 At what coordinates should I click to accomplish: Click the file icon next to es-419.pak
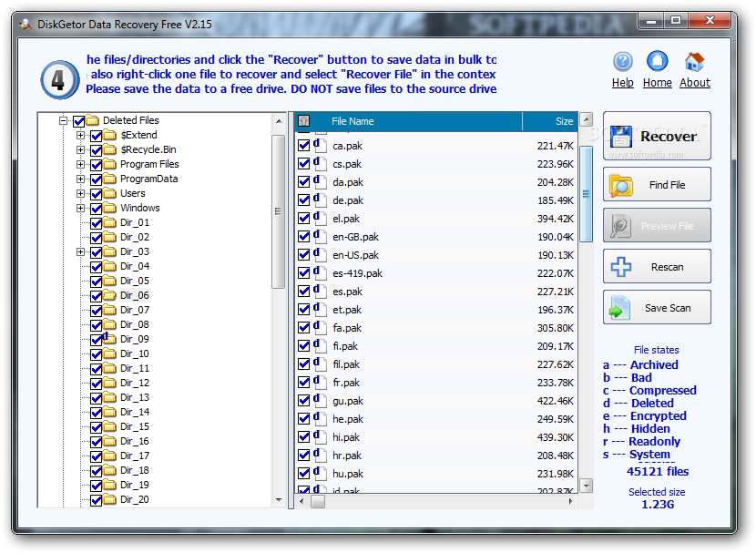click(x=320, y=273)
